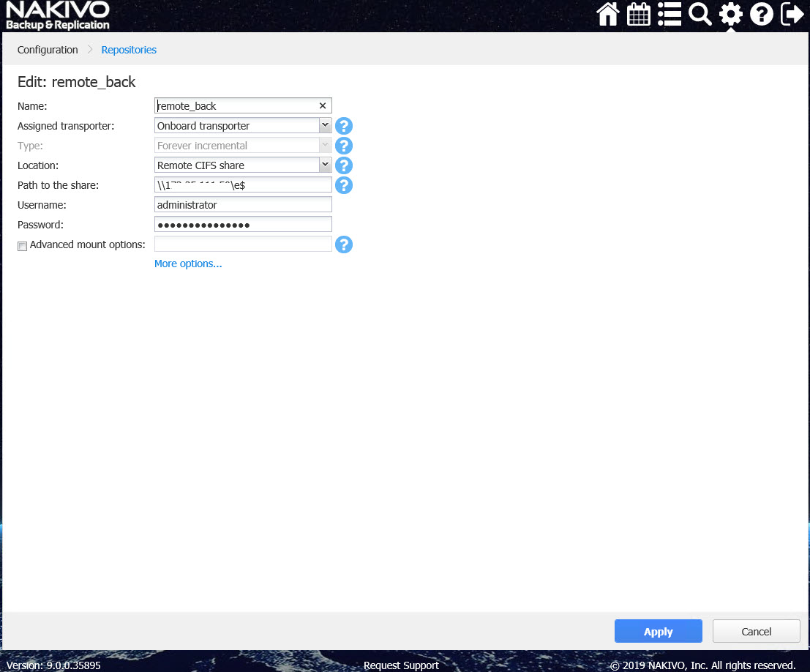810x672 pixels.
Task: Go to the Home dashboard icon
Action: pos(608,15)
